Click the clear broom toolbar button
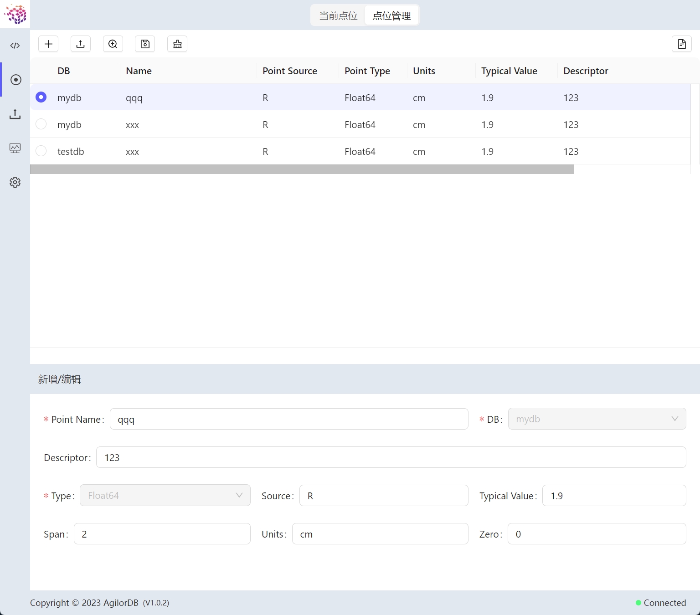Viewport: 700px width, 615px height. [x=177, y=44]
